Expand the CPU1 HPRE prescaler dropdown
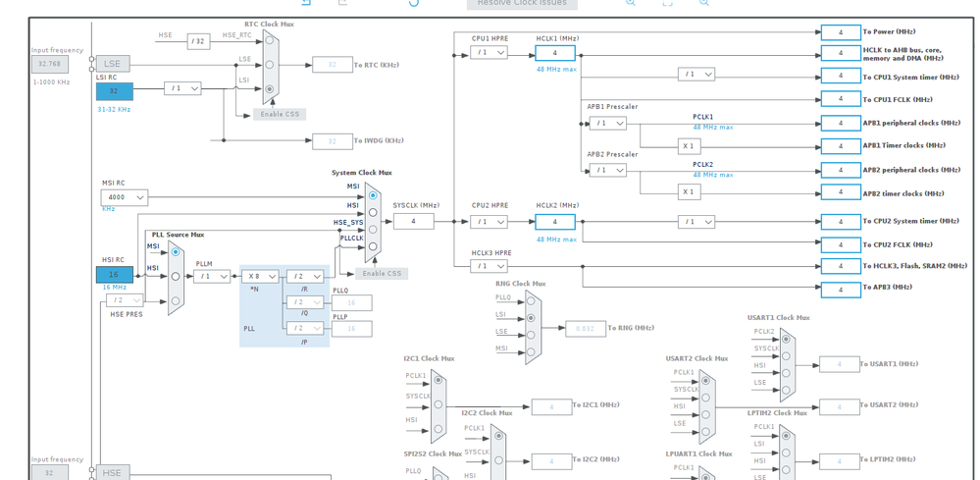 (x=489, y=52)
